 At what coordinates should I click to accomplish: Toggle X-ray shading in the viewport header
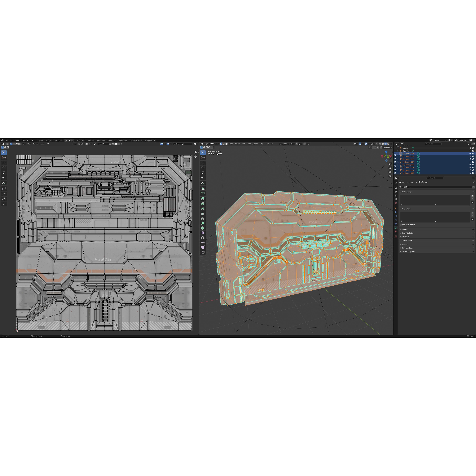[377, 144]
